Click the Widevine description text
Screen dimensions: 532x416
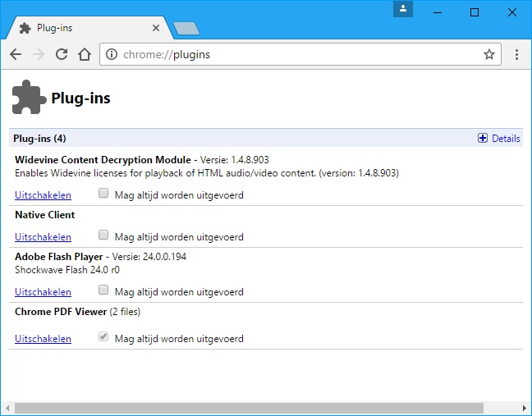[x=207, y=173]
